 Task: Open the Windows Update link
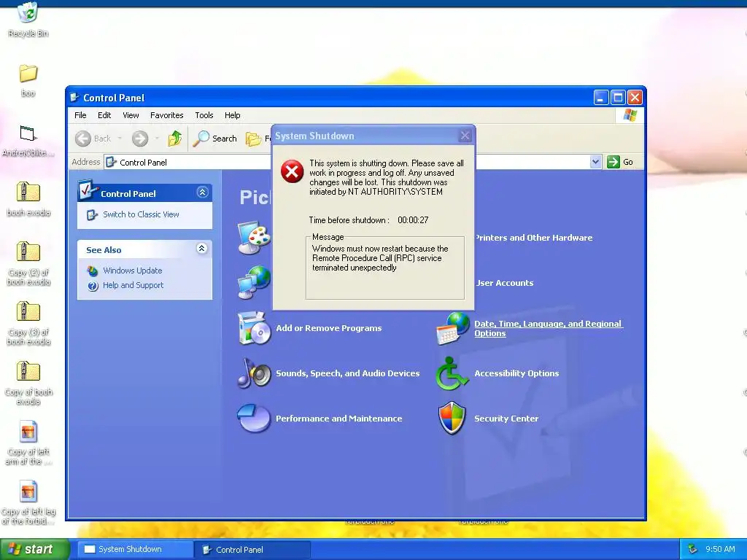(x=133, y=271)
